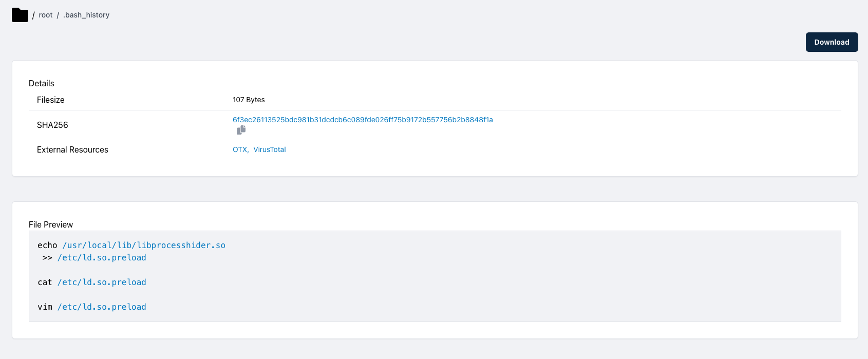The image size is (868, 359).
Task: Click the ld.so.preload path in the vim line
Action: pyautogui.click(x=102, y=307)
